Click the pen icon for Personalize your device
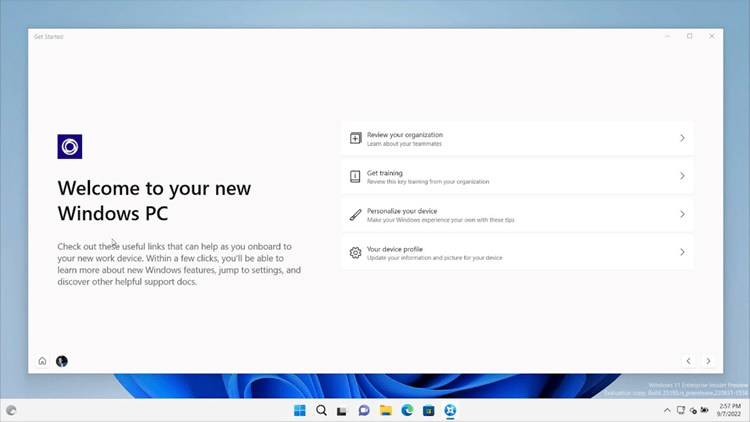The width and height of the screenshot is (750, 422). [355, 214]
